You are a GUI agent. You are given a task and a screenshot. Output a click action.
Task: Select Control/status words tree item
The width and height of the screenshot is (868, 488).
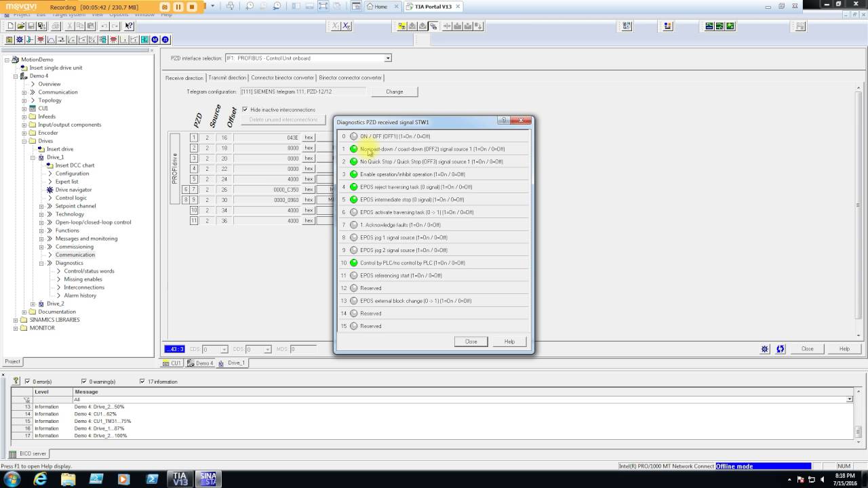point(89,271)
